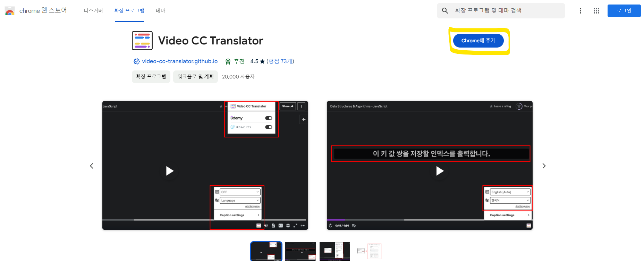Select the second carousel thumbnail
The width and height of the screenshot is (644, 261).
(300, 251)
